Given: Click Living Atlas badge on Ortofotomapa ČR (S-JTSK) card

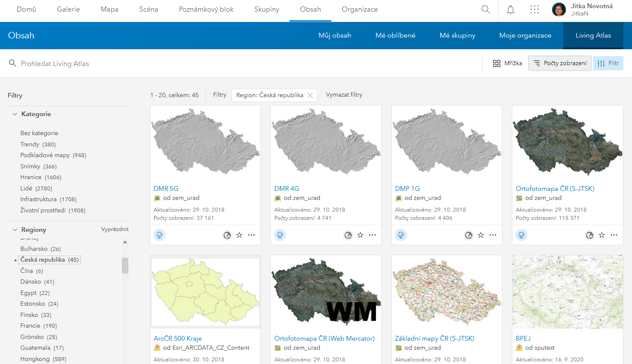Looking at the screenshot, I should pyautogui.click(x=521, y=235).
